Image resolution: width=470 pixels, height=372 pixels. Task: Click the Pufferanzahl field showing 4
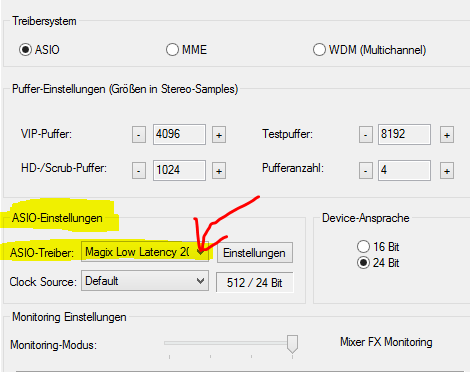click(x=404, y=170)
